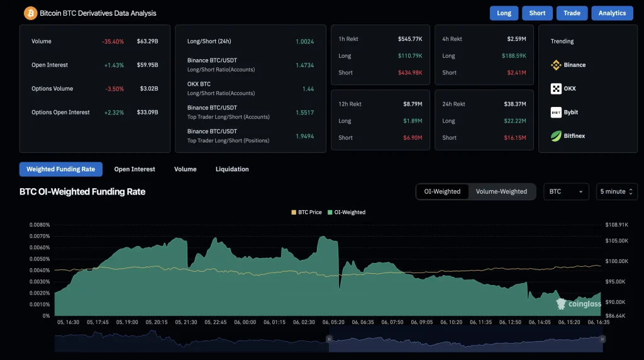Viewport: 644px width, 360px height.
Task: Open the Trade button
Action: 572,13
